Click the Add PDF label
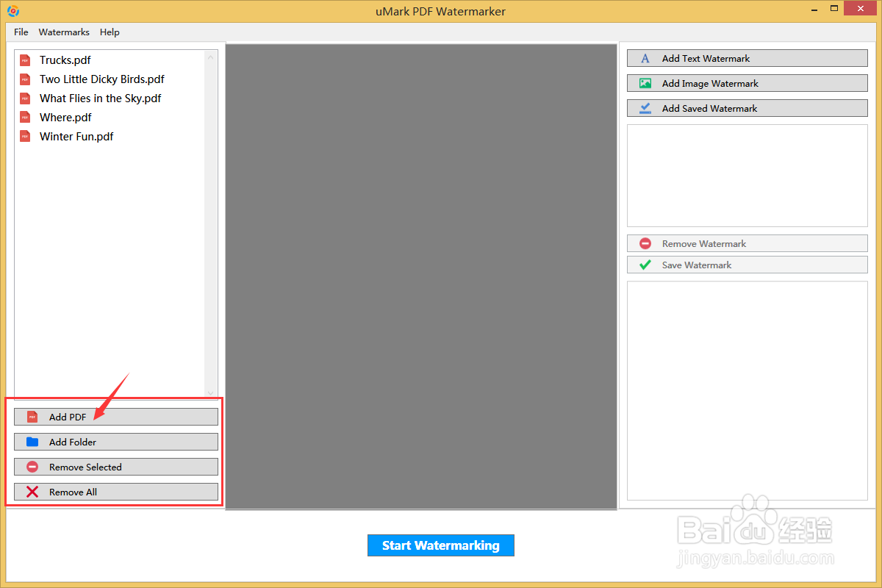The width and height of the screenshot is (882, 588). pos(68,417)
